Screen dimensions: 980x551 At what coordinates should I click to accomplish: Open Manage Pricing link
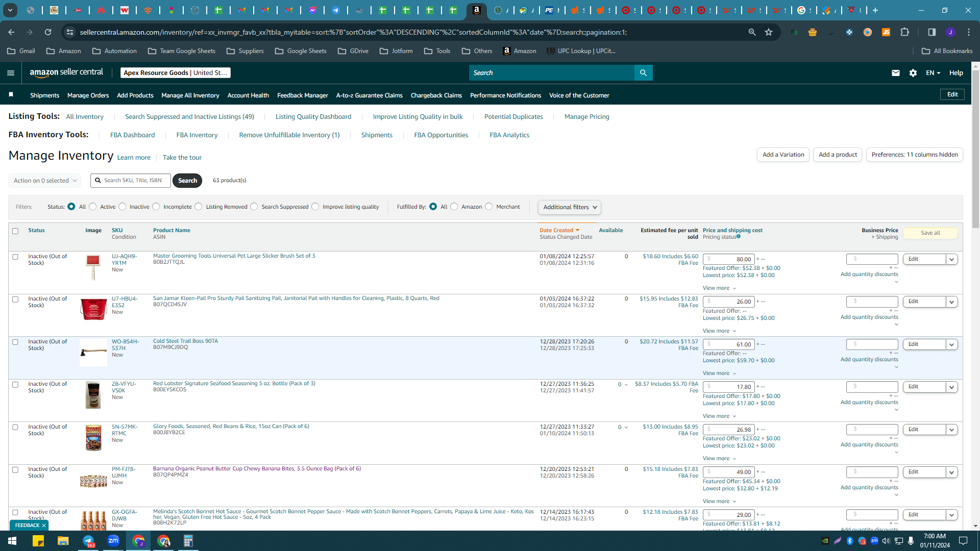[x=586, y=117]
